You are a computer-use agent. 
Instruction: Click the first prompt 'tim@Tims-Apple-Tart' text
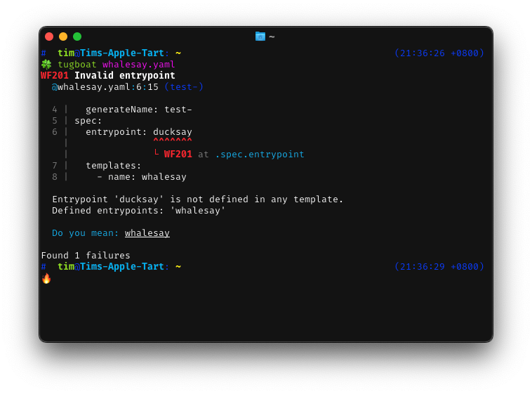[111, 53]
